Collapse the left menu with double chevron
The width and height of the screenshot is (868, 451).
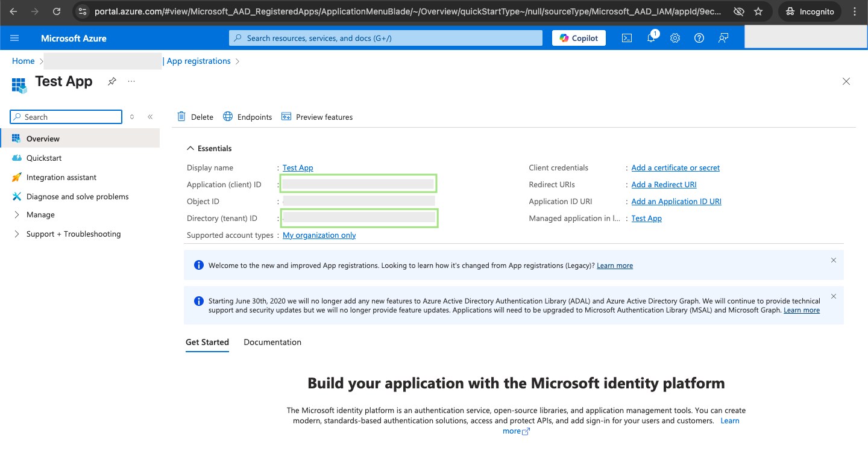pos(150,117)
